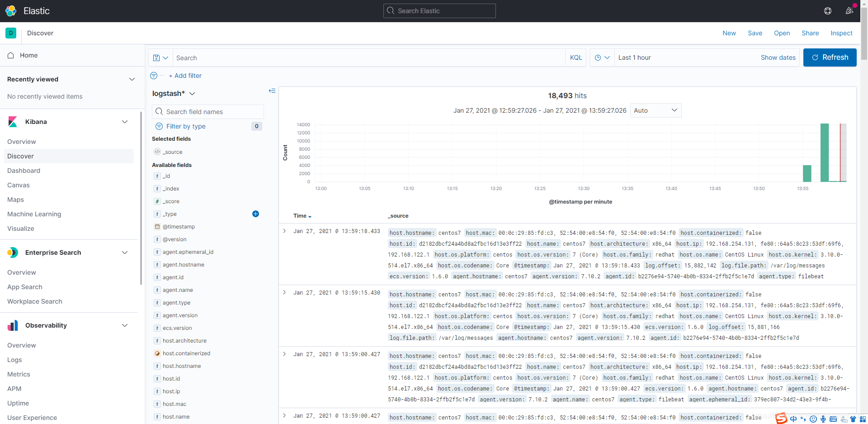
Task: Click the Add filter link
Action: pyautogui.click(x=185, y=76)
